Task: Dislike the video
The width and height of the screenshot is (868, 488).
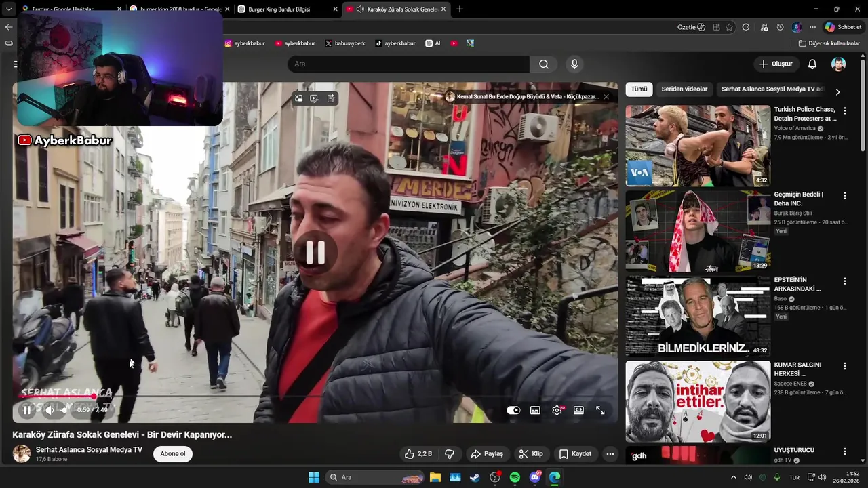Action: tap(450, 454)
